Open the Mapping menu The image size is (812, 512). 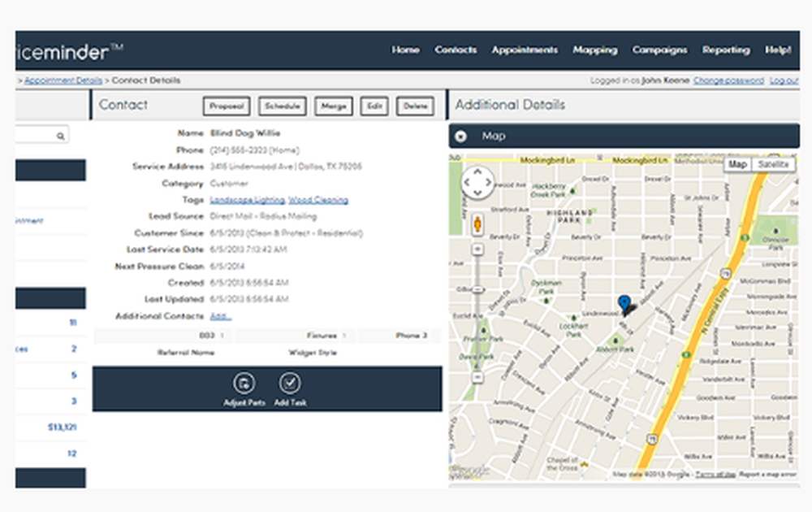tap(594, 50)
